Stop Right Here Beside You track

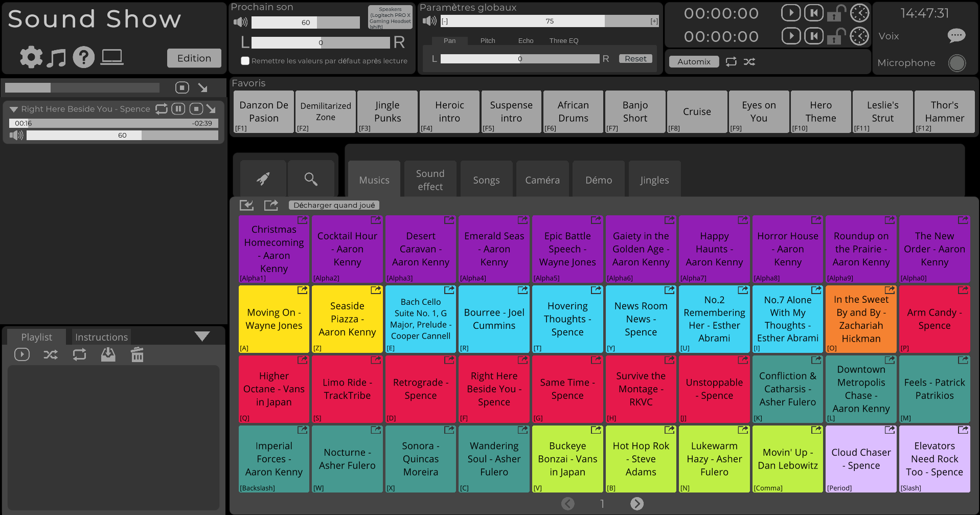[x=196, y=108]
